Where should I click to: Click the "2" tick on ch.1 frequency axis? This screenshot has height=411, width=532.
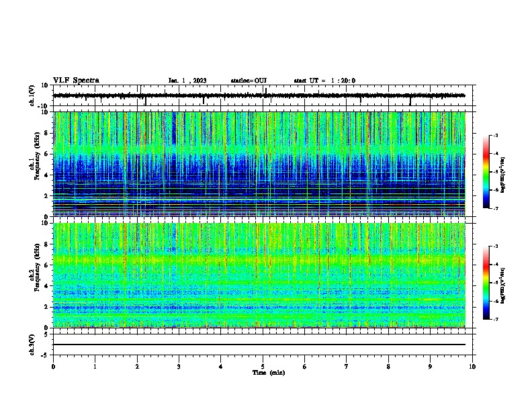(47, 195)
